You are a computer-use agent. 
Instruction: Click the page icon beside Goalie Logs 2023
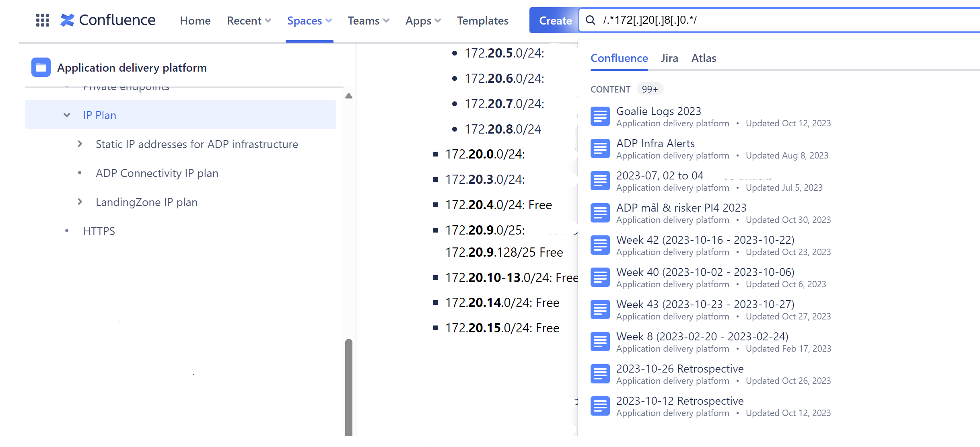tap(600, 116)
